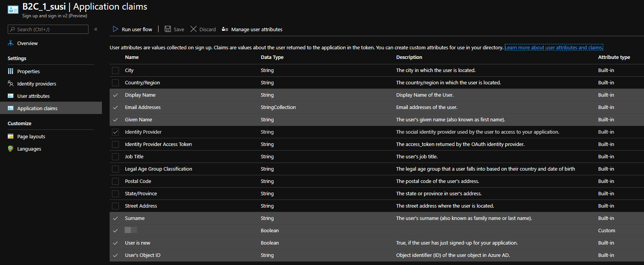
Task: Select the Surname row description text
Action: click(464, 218)
